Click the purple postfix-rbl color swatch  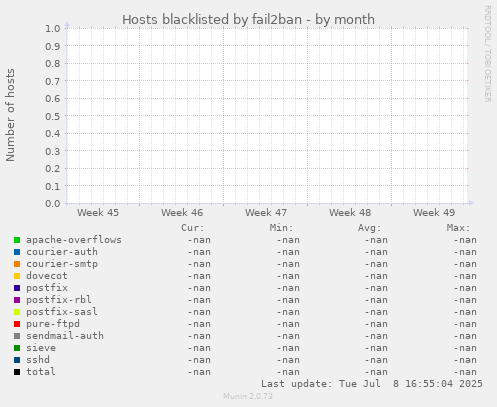point(17,300)
